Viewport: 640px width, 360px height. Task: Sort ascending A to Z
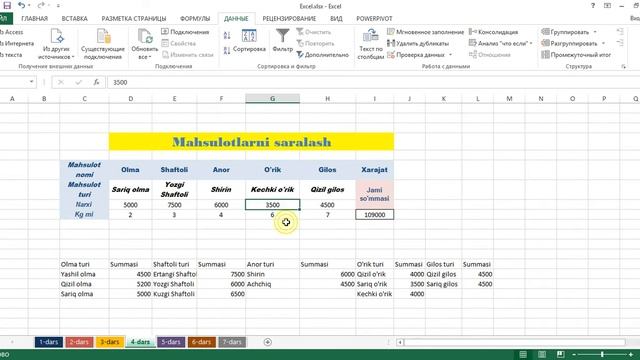(227, 36)
